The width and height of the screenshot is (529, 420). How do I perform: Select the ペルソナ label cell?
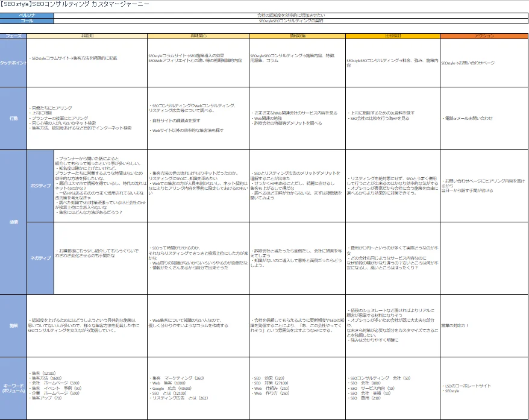click(x=27, y=15)
